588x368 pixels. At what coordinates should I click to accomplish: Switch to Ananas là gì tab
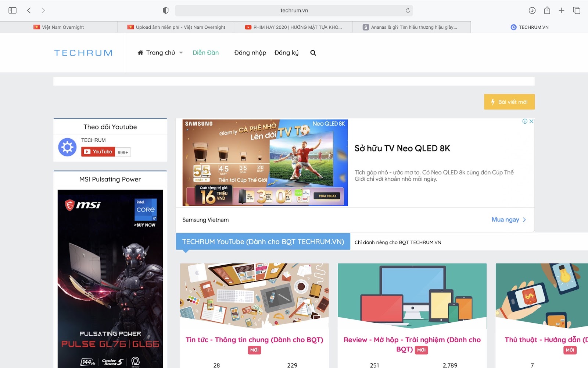point(412,27)
